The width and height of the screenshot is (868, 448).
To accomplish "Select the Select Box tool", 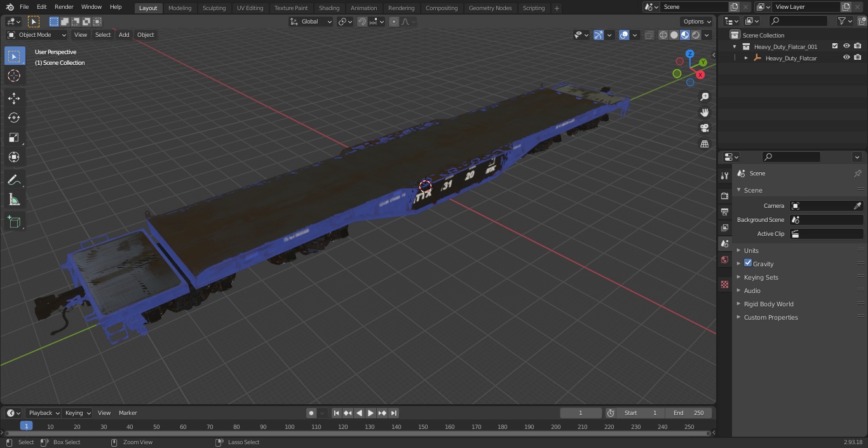I will click(x=14, y=56).
